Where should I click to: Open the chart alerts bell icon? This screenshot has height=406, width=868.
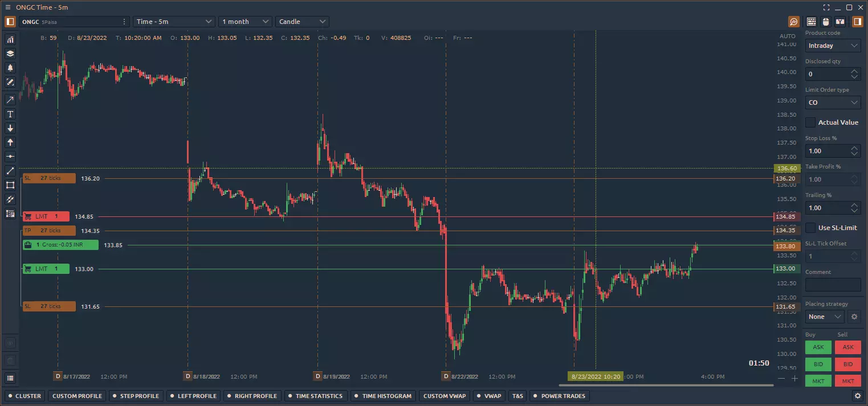tap(10, 68)
